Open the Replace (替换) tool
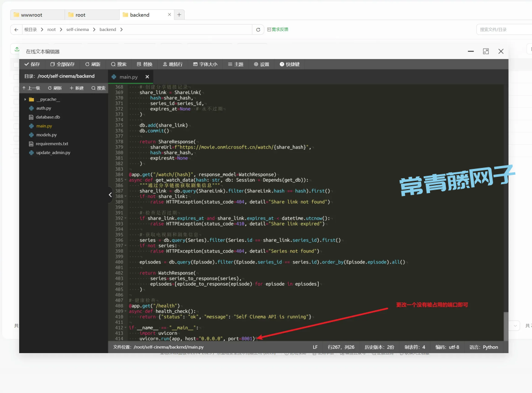532x393 pixels. click(144, 64)
